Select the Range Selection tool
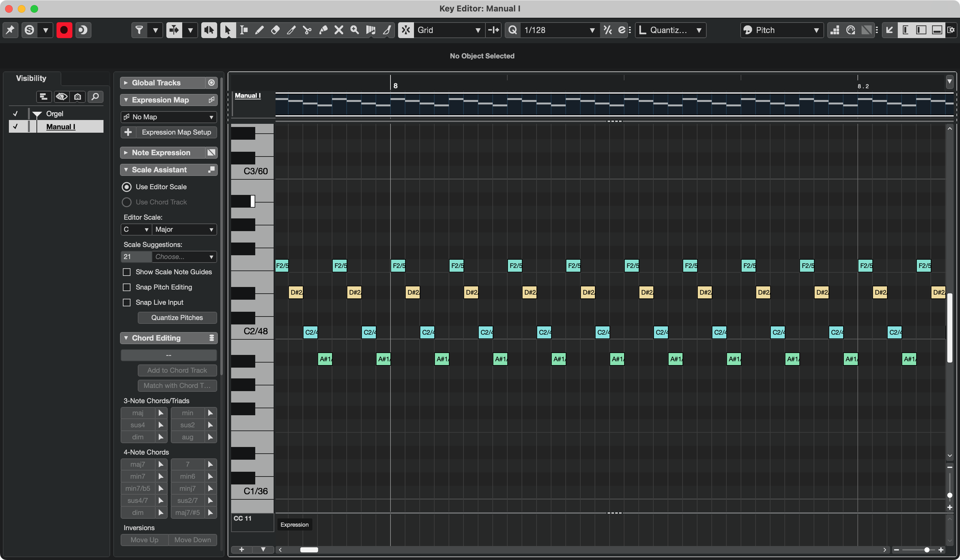 (x=244, y=30)
